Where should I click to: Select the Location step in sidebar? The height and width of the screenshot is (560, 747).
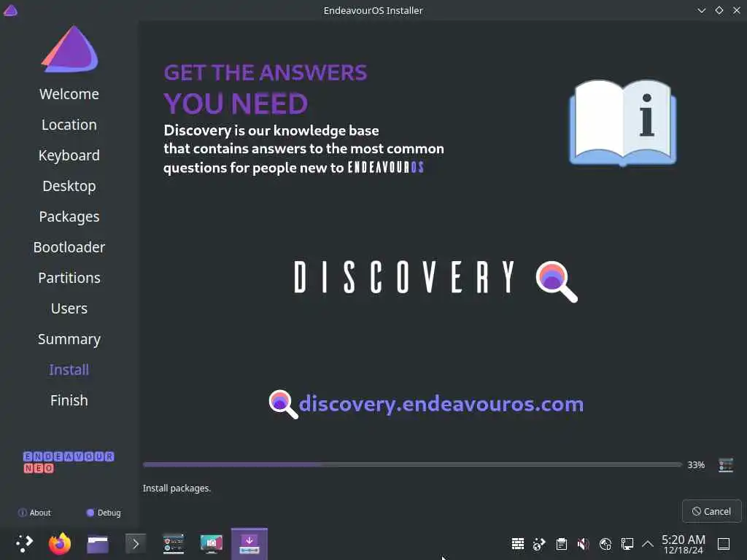tap(69, 125)
